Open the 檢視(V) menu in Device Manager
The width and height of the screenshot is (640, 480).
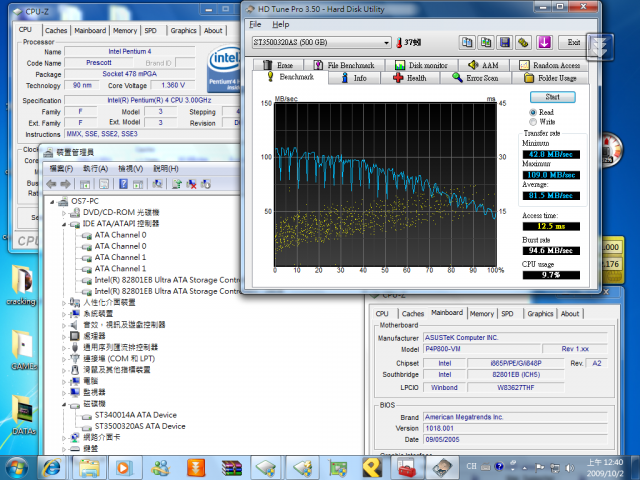tap(131, 169)
